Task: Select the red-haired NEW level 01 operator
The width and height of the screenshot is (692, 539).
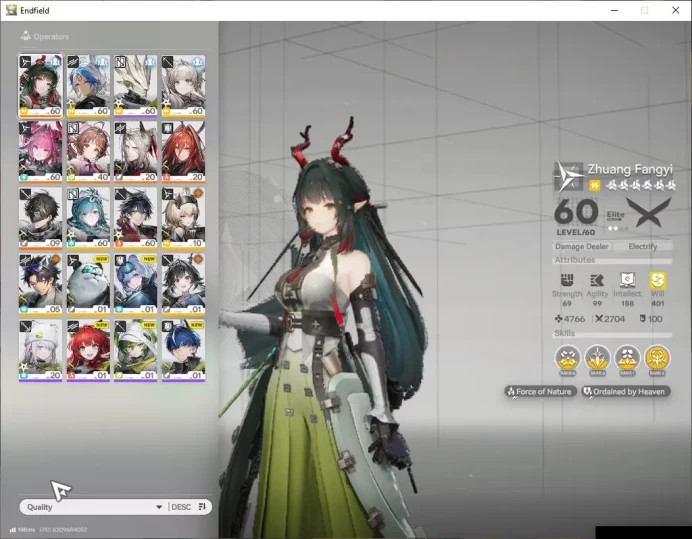Action: click(x=88, y=351)
